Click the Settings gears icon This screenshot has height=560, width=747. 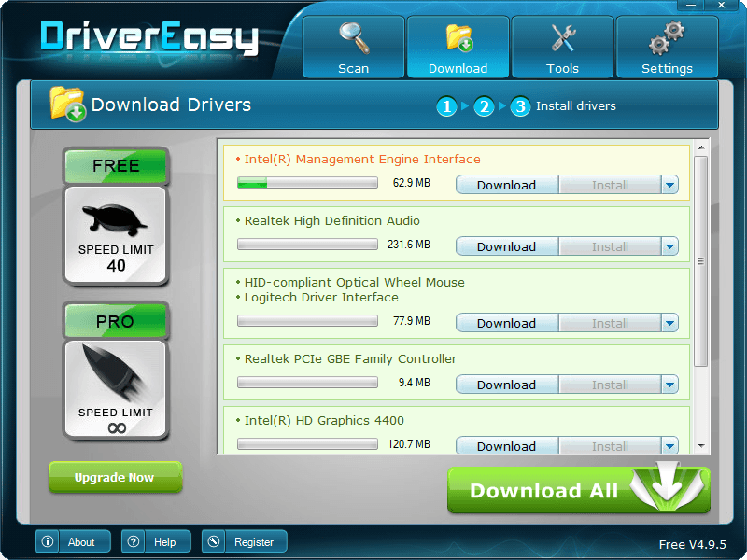point(667,39)
